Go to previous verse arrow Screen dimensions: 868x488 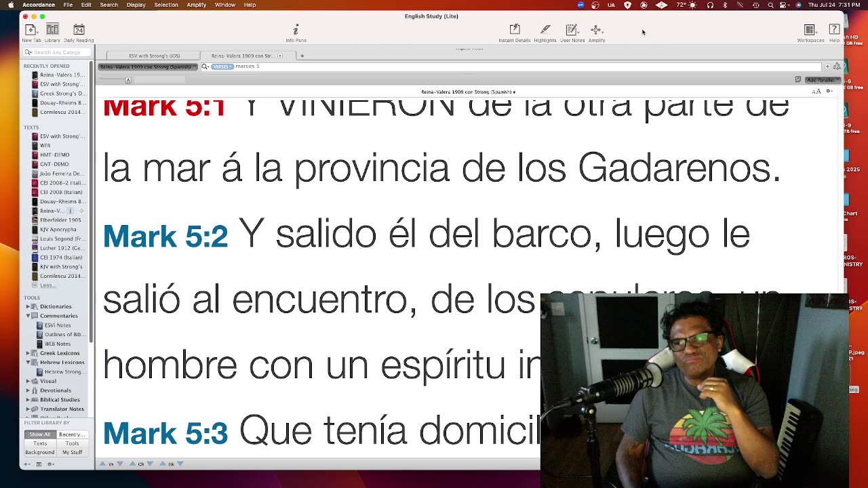point(103,464)
